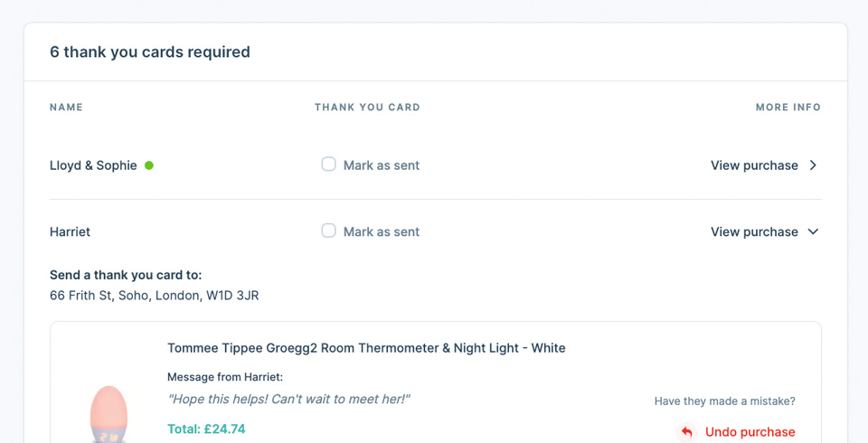Image resolution: width=868 pixels, height=443 pixels.
Task: Click the 66 Frith St address text
Action: tap(155, 296)
